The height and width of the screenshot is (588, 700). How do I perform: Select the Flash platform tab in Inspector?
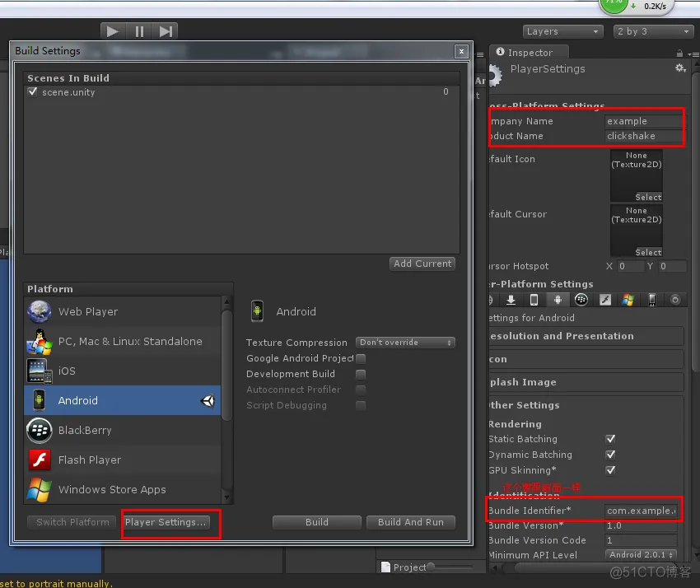pyautogui.click(x=605, y=300)
